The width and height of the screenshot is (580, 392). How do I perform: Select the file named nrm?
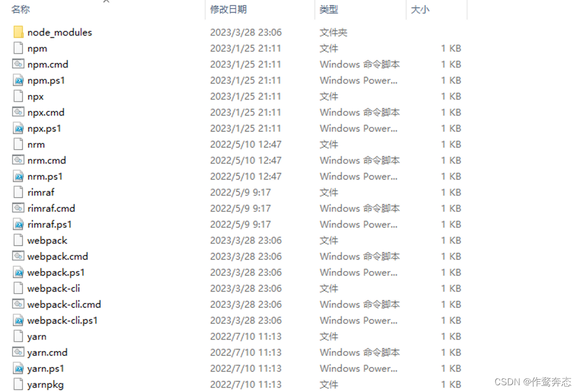tap(36, 145)
